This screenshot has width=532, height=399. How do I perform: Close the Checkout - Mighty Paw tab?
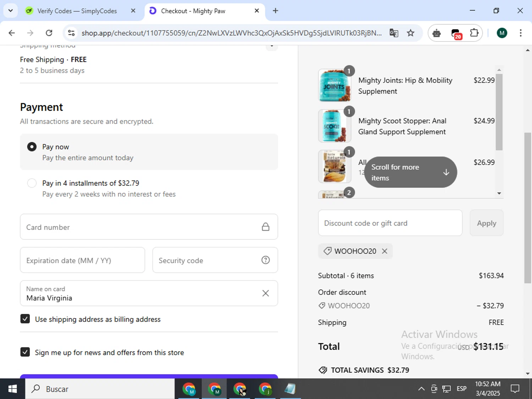[257, 11]
